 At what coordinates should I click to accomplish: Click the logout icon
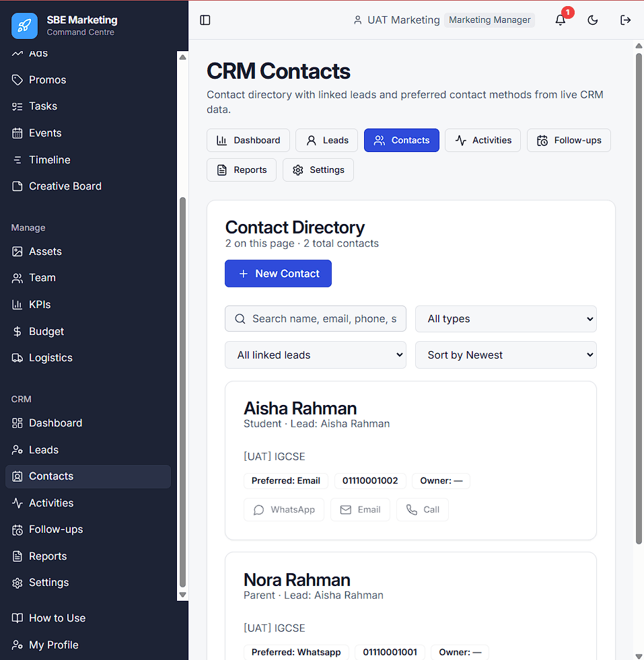pos(625,20)
